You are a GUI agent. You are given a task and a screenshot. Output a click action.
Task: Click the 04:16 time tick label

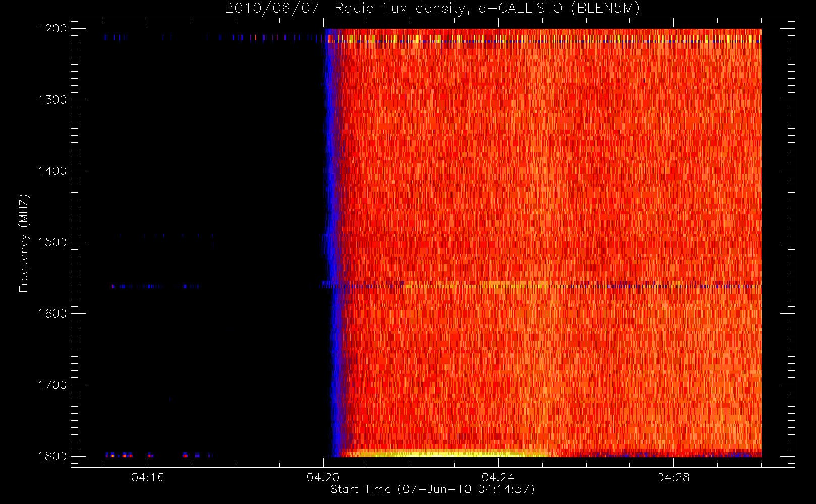point(148,477)
